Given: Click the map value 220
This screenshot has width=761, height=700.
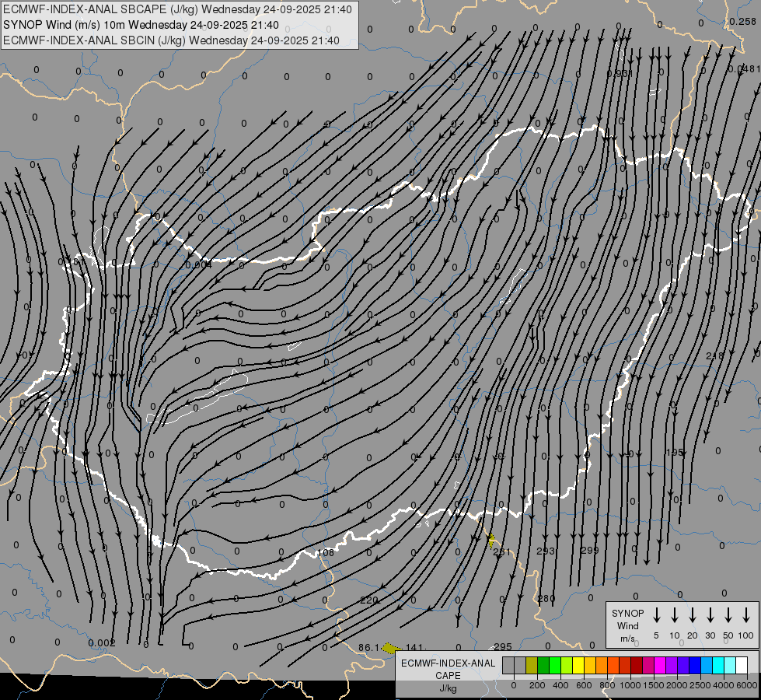Looking at the screenshot, I should pyautogui.click(x=369, y=600).
